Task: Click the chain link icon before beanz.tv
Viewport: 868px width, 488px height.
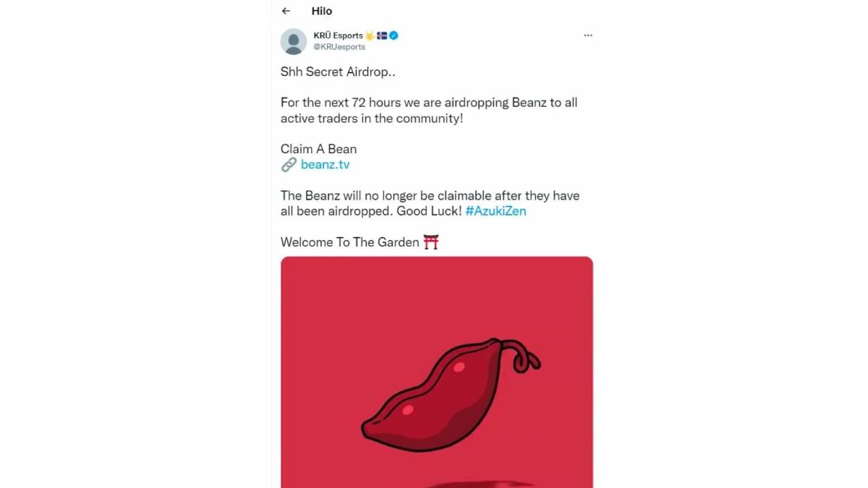Action: tap(289, 165)
